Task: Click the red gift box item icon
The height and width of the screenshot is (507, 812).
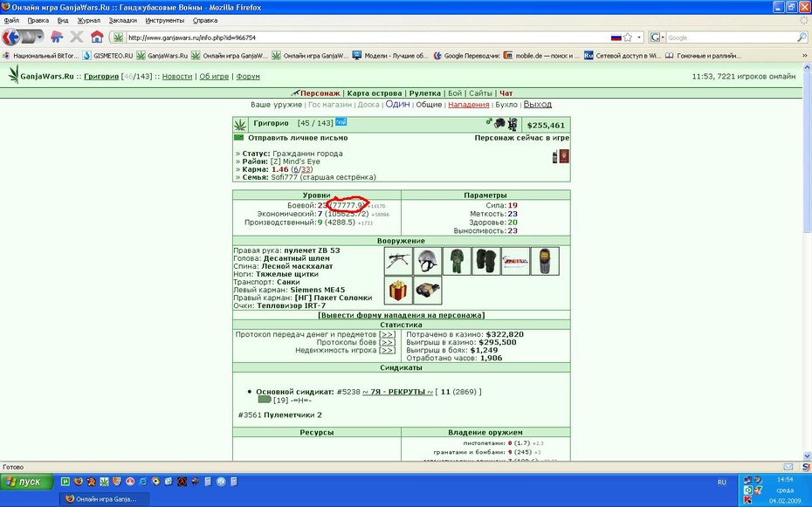Action: click(399, 291)
